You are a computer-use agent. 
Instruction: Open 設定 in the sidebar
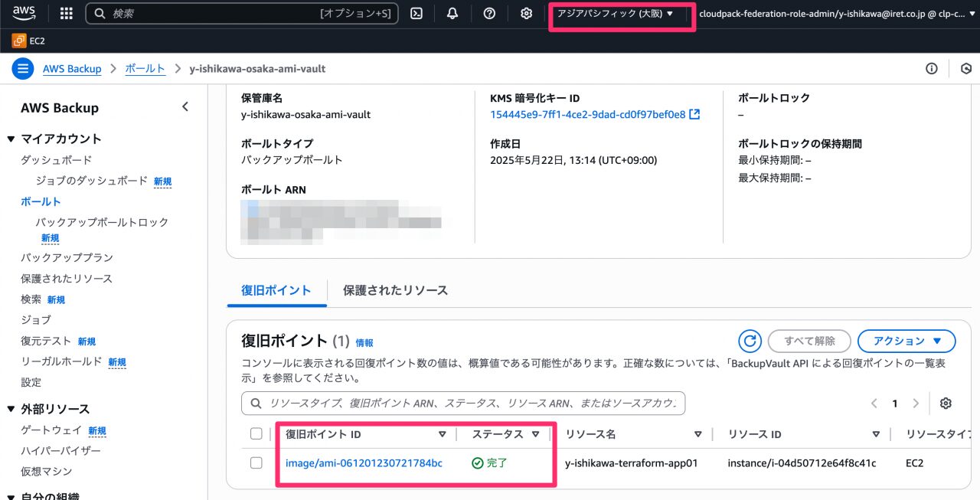pyautogui.click(x=31, y=382)
